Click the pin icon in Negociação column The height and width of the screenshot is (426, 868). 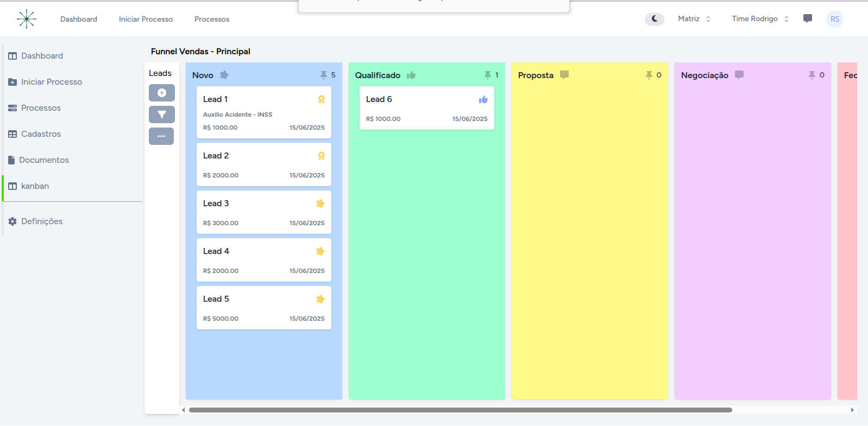pos(812,75)
